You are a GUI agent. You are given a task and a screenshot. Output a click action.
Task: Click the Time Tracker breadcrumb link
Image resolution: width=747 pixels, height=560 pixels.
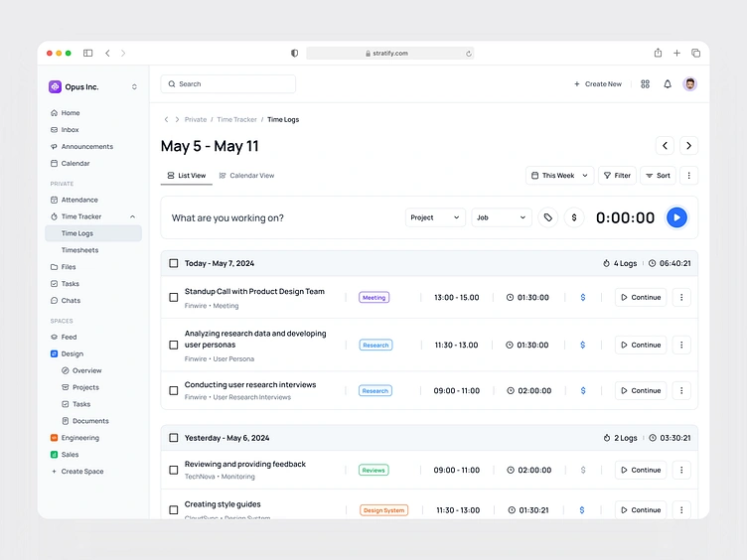coord(236,119)
